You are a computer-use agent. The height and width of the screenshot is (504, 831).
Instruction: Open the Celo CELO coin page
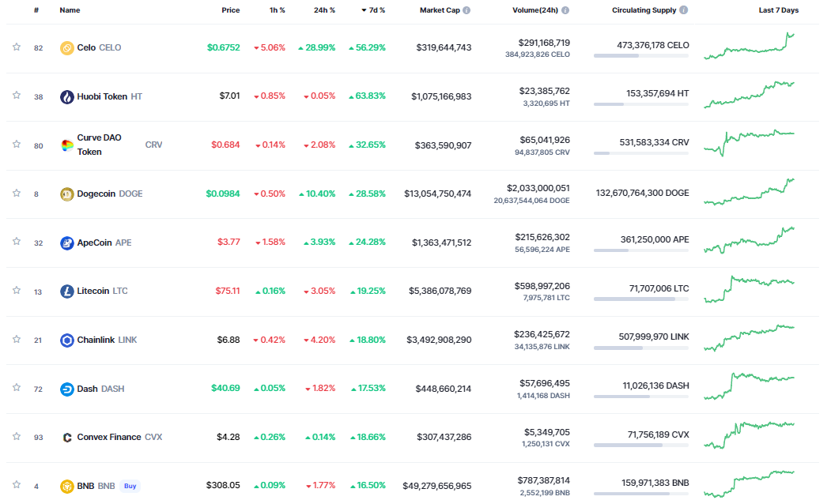pos(99,47)
